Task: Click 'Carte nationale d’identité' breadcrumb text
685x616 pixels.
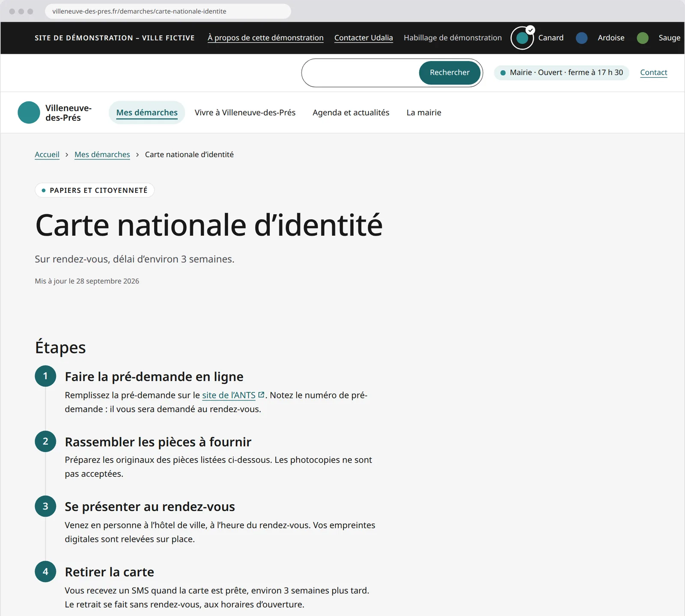Action: (189, 154)
